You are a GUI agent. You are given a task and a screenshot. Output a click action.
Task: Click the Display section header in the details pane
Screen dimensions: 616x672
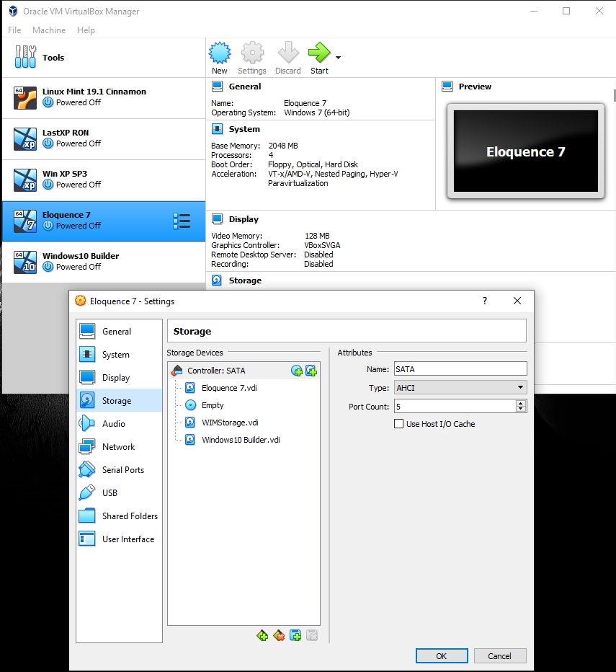(244, 219)
